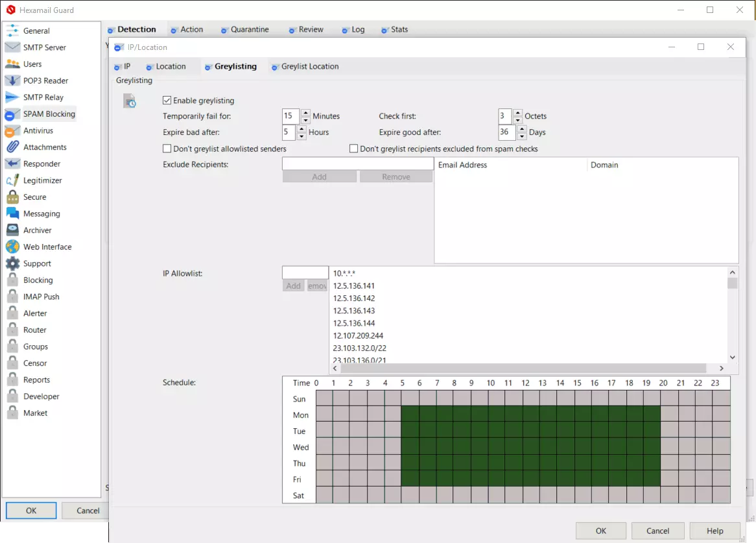The width and height of the screenshot is (756, 543).
Task: Check Don't greylist allowlisted senders
Action: pyautogui.click(x=167, y=149)
